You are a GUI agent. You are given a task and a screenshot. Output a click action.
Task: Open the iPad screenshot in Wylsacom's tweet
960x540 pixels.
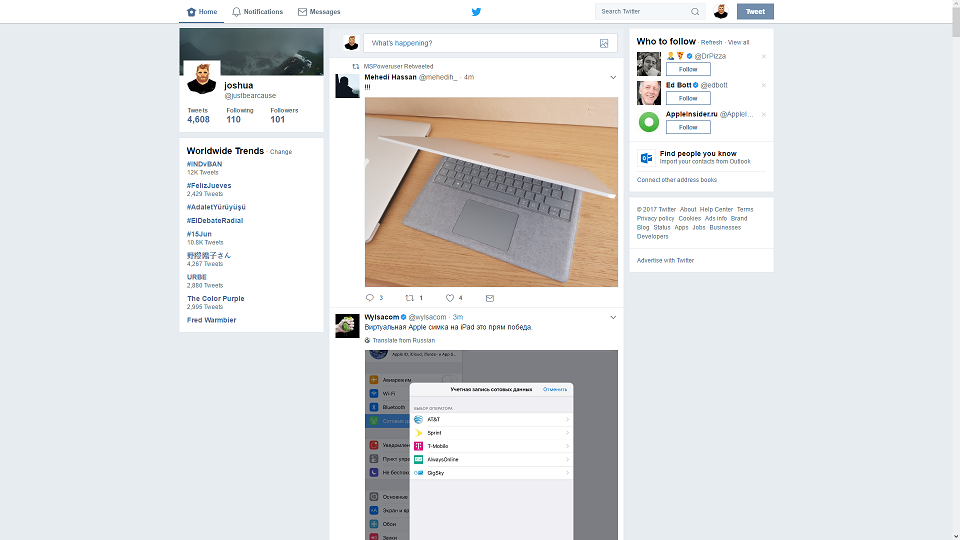click(491, 445)
